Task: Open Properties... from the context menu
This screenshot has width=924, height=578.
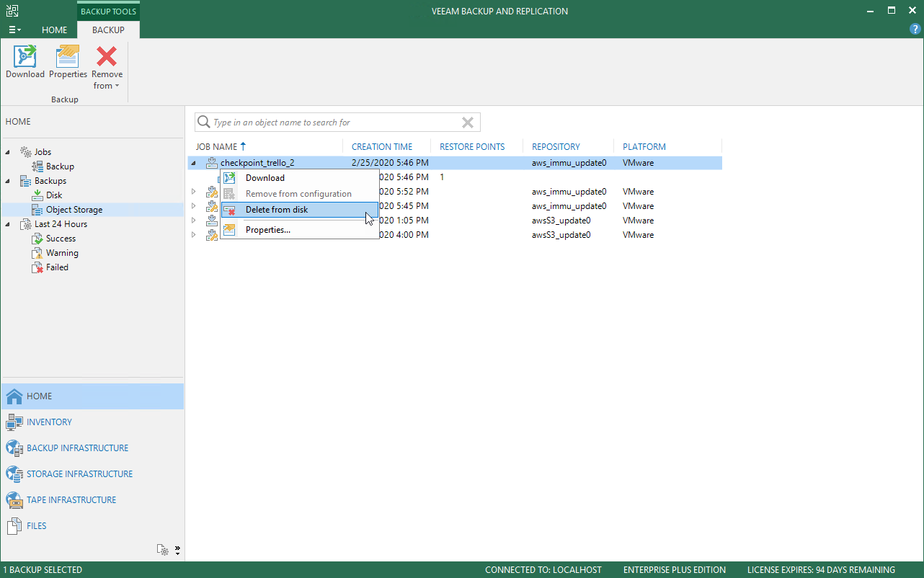Action: pyautogui.click(x=299, y=230)
